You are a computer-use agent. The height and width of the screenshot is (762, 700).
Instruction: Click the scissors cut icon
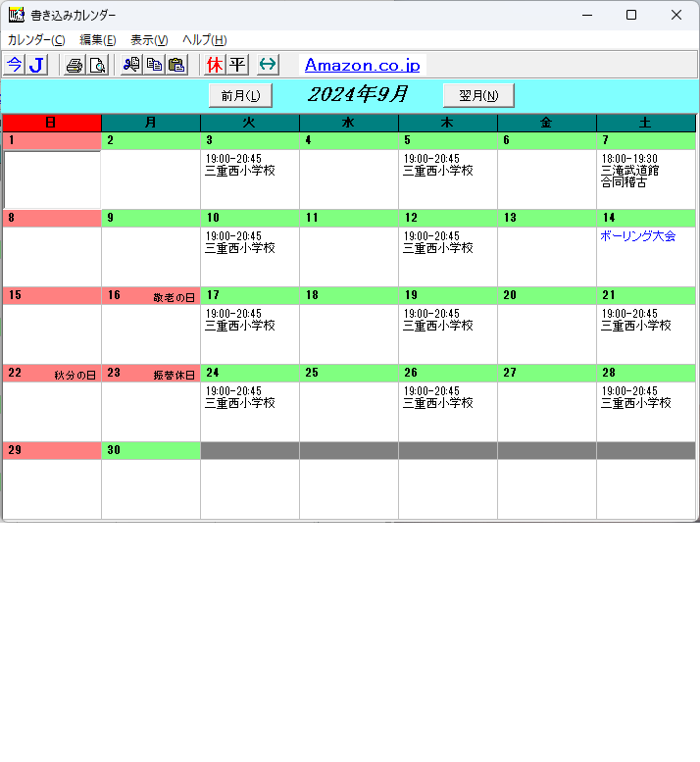(131, 65)
